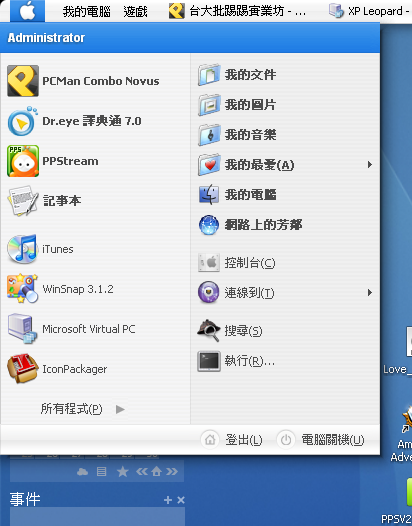412x526 pixels.
Task: Click the cloud icon in calendar widget
Action: pos(83,472)
